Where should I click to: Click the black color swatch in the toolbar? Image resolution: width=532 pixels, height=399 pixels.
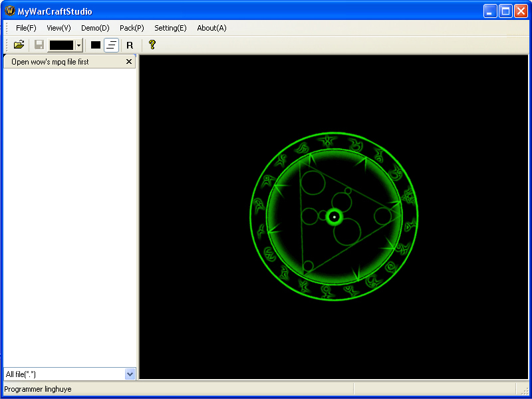pyautogui.click(x=61, y=45)
